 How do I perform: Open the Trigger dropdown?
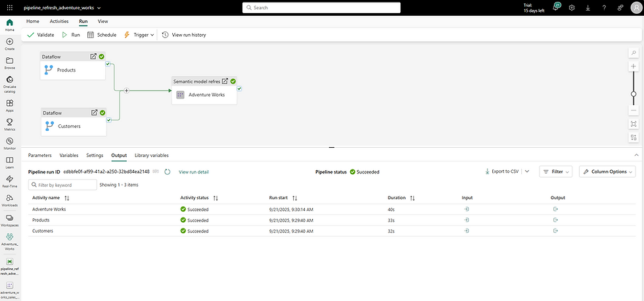click(139, 35)
